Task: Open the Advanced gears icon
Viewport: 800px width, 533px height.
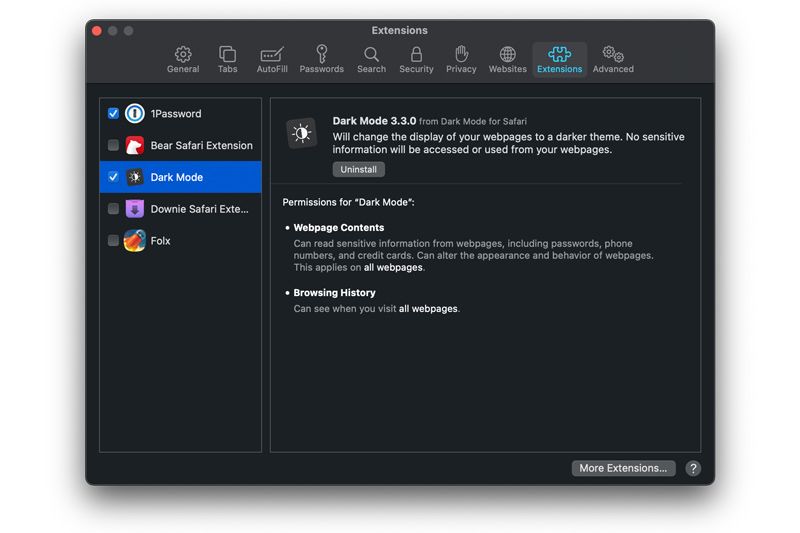Action: [613, 54]
